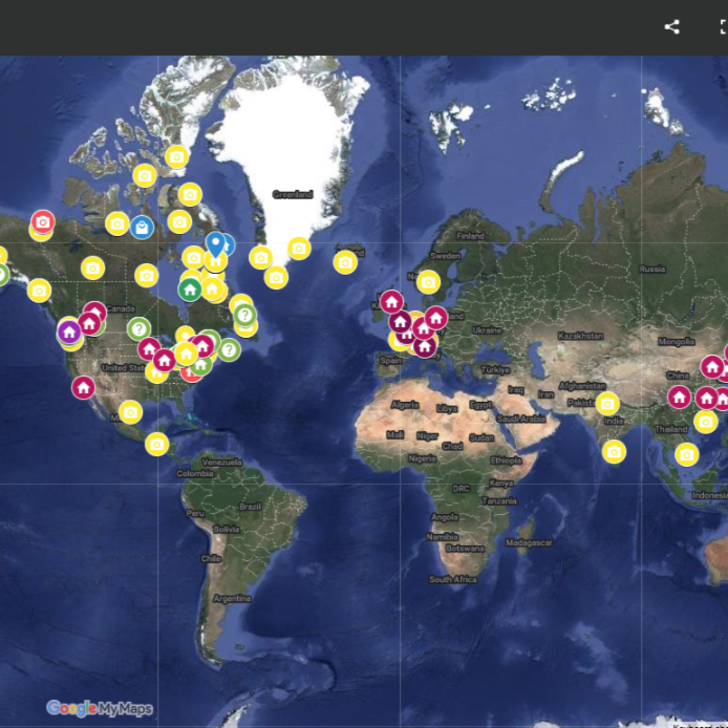Open the red camera marker in Alaska
Image resolution: width=728 pixels, height=728 pixels.
click(x=42, y=222)
